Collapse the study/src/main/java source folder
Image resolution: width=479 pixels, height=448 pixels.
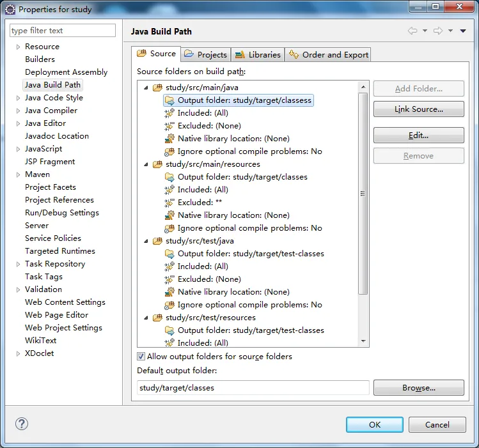(146, 88)
